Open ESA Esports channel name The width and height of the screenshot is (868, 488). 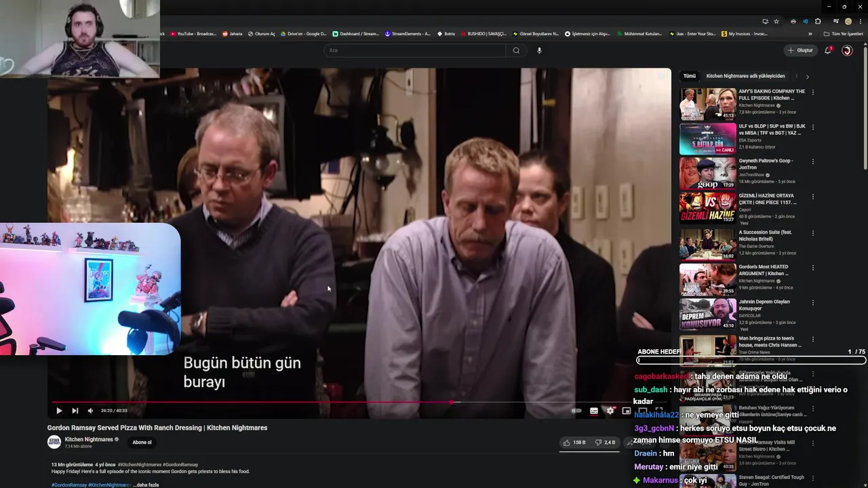click(x=749, y=140)
